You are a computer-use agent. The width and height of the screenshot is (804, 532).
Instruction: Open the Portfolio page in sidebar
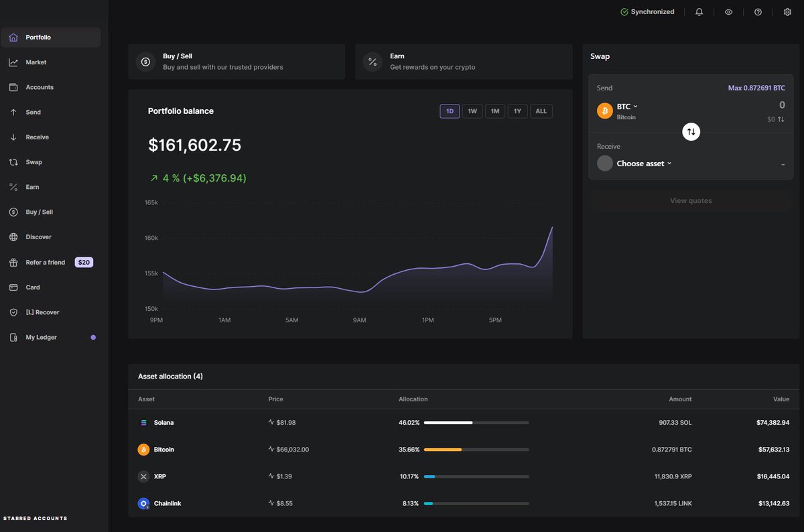51,38
